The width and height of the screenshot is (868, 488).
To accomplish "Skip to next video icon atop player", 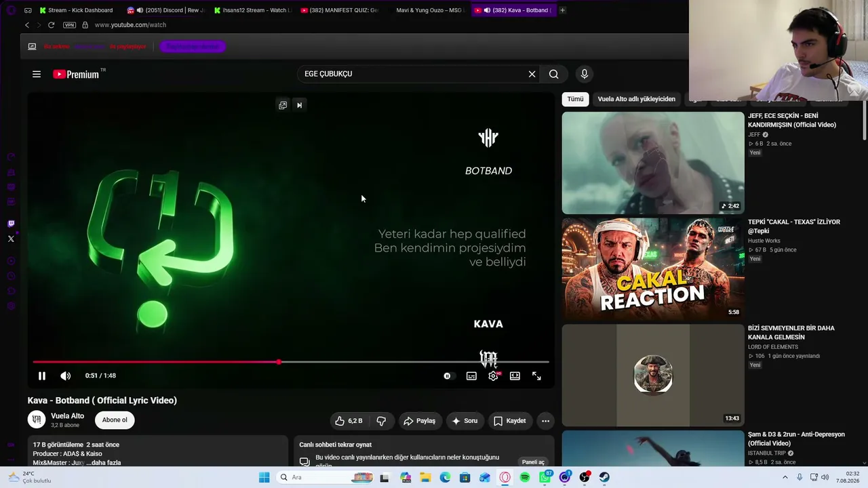I will 299,105.
